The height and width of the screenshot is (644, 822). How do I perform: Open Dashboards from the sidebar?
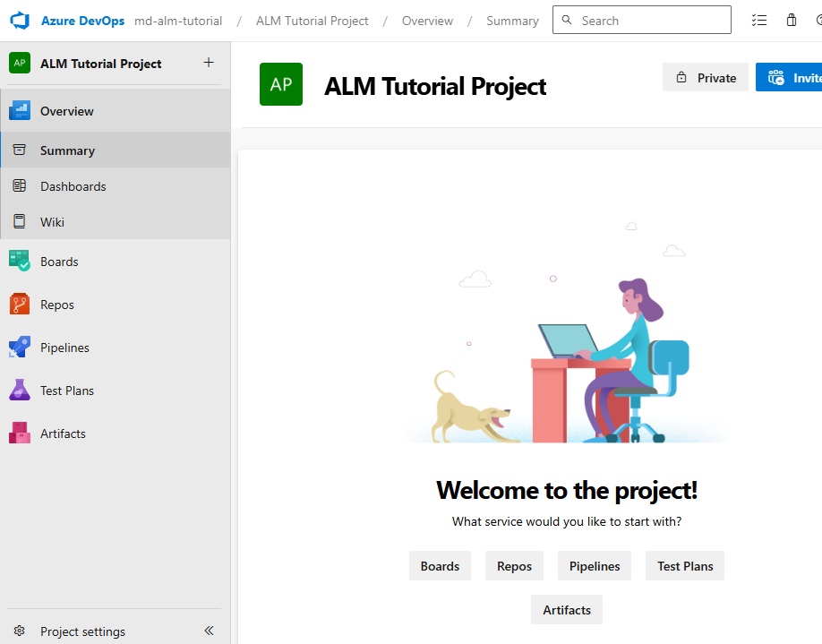coord(116,185)
